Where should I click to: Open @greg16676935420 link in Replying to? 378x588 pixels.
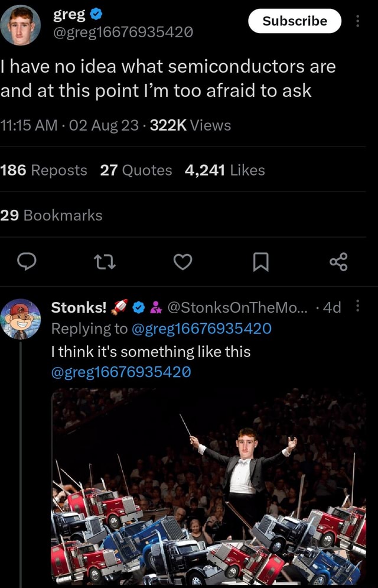[201, 329]
